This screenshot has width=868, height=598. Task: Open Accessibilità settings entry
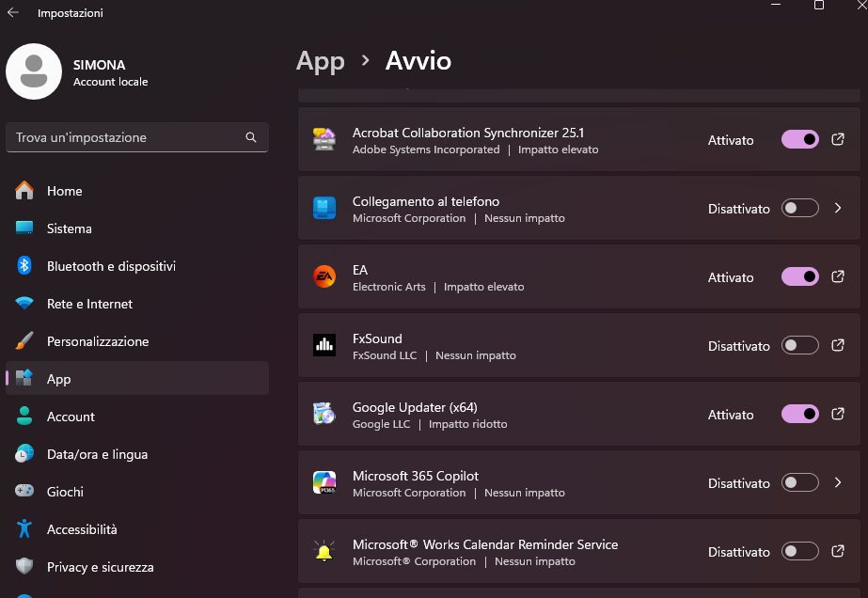click(x=136, y=529)
